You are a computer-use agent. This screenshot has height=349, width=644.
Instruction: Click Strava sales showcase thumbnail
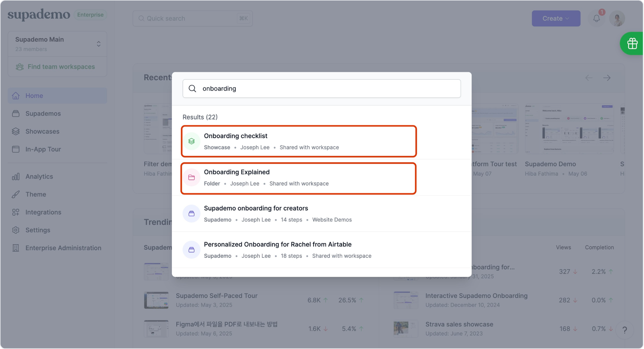(x=406, y=328)
